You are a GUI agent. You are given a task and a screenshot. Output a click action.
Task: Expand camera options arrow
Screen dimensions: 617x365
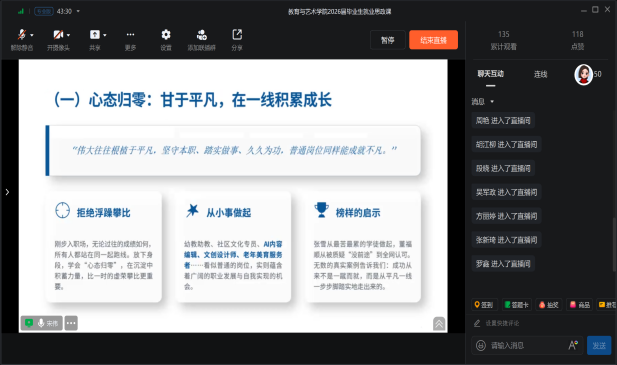coord(68,35)
